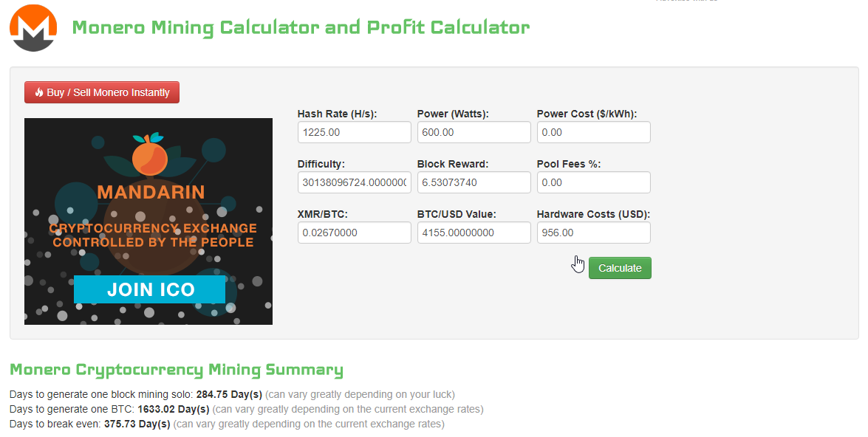Focus the Hash Rate (H/s) input field
This screenshot has height=437, width=868.
coord(354,132)
